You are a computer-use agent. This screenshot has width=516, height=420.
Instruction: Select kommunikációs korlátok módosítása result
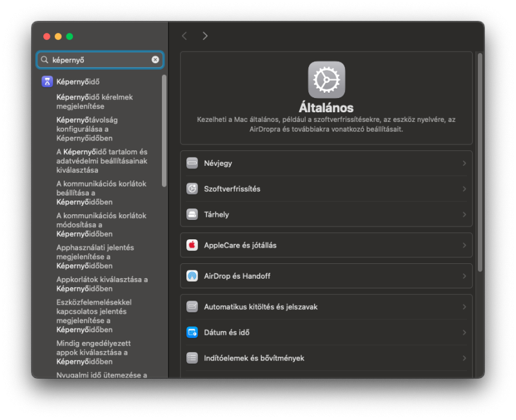101,225
